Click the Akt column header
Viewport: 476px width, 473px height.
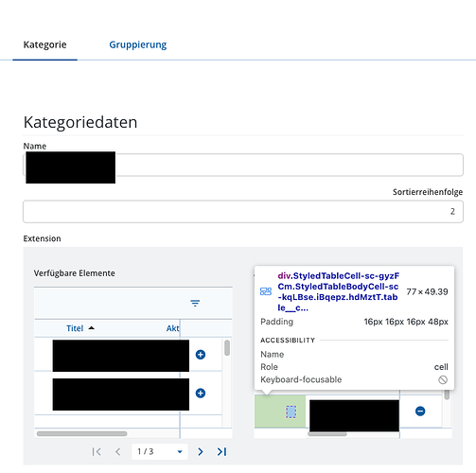[x=172, y=328]
